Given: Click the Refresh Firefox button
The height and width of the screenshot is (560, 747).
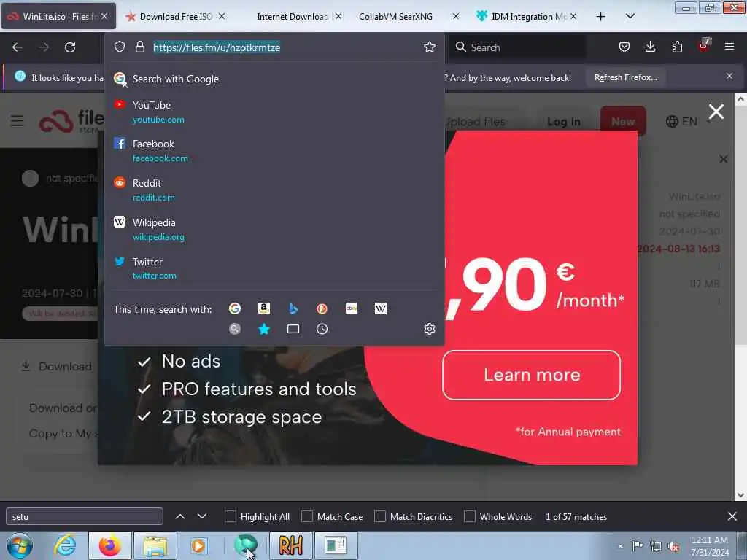Looking at the screenshot, I should [x=625, y=77].
